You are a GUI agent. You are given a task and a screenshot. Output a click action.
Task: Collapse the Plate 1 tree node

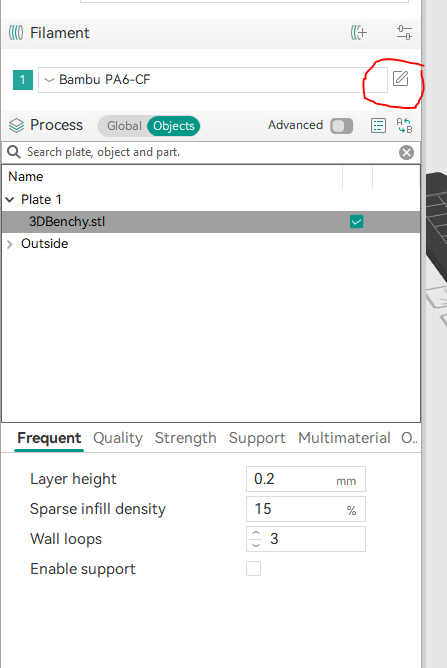(10, 199)
